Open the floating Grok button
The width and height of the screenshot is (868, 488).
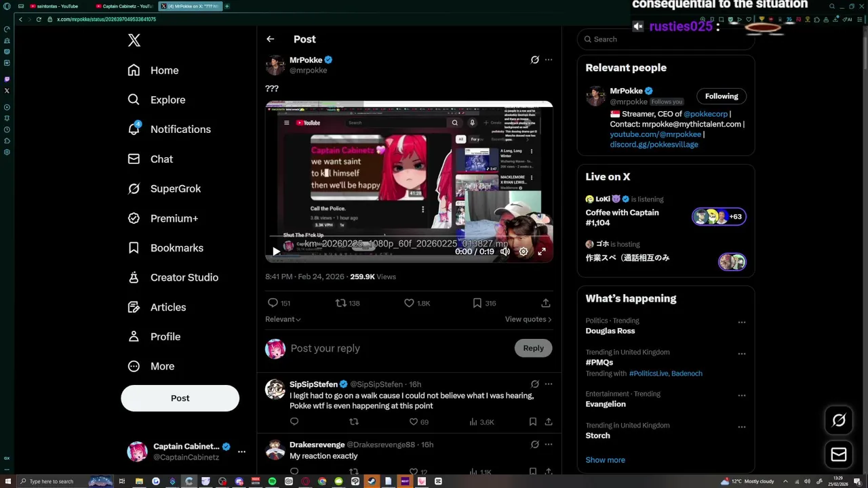point(839,421)
